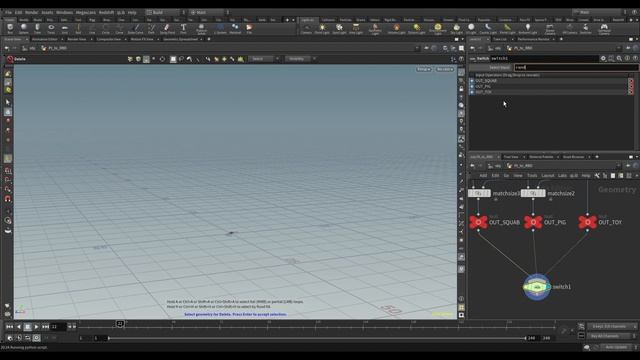This screenshot has width=640, height=360.
Task: Open network editor wrench tools icon
Action: tap(597, 176)
